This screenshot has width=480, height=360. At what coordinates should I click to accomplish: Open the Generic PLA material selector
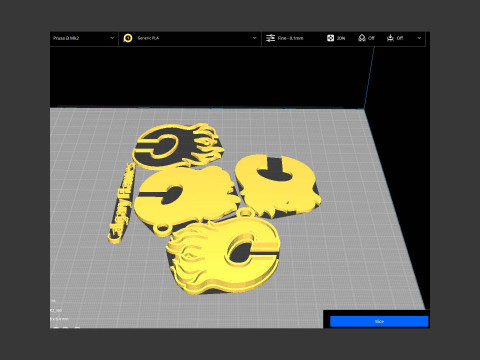190,38
